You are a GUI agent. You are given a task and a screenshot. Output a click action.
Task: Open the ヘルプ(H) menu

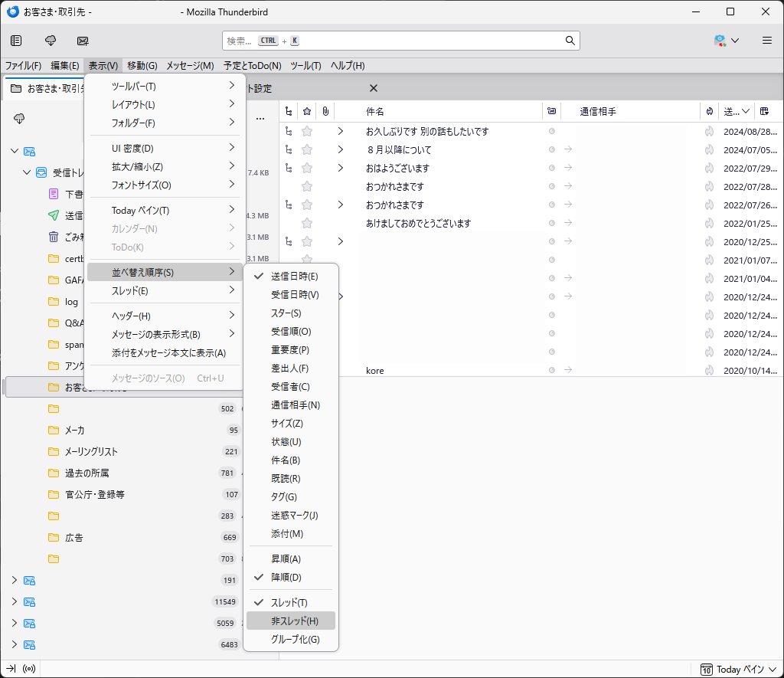click(x=347, y=66)
